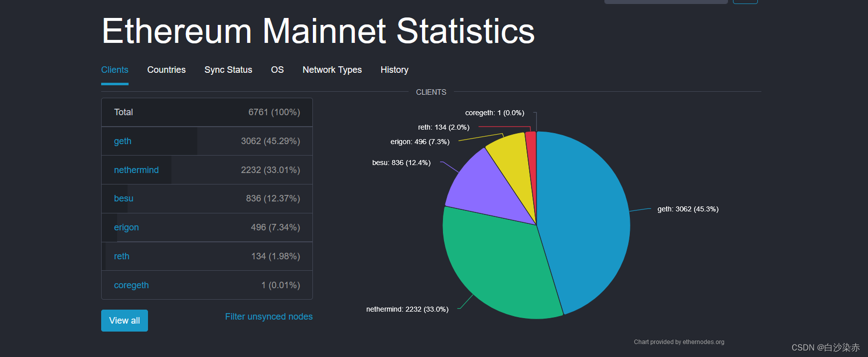Open the coregeth client link in table
The height and width of the screenshot is (357, 868).
(132, 285)
